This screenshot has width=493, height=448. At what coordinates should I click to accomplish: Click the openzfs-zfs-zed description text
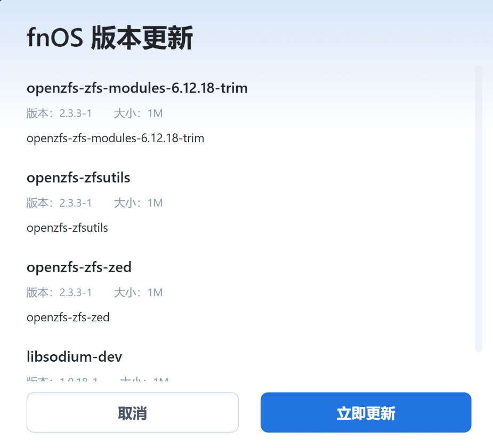[x=68, y=317]
